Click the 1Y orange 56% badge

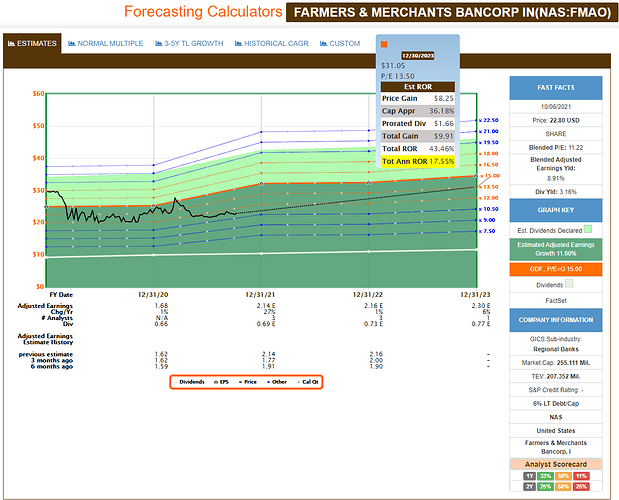click(x=563, y=476)
